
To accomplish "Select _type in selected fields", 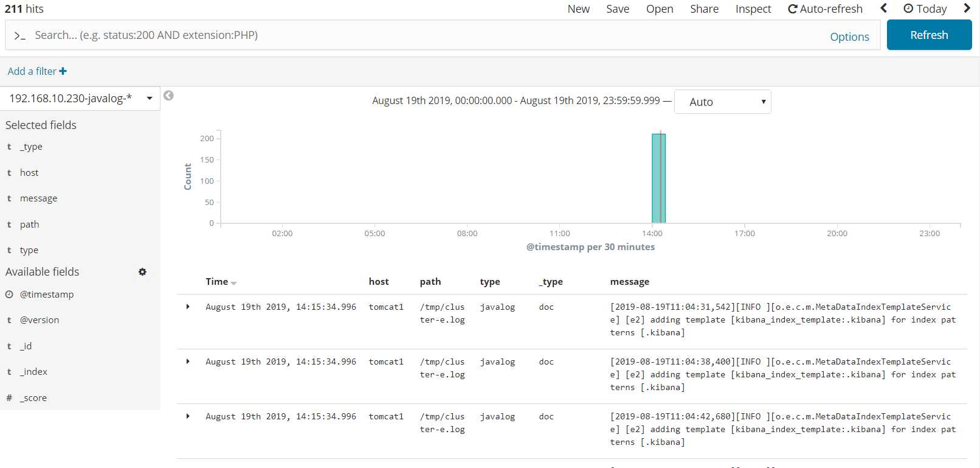I will pos(31,147).
